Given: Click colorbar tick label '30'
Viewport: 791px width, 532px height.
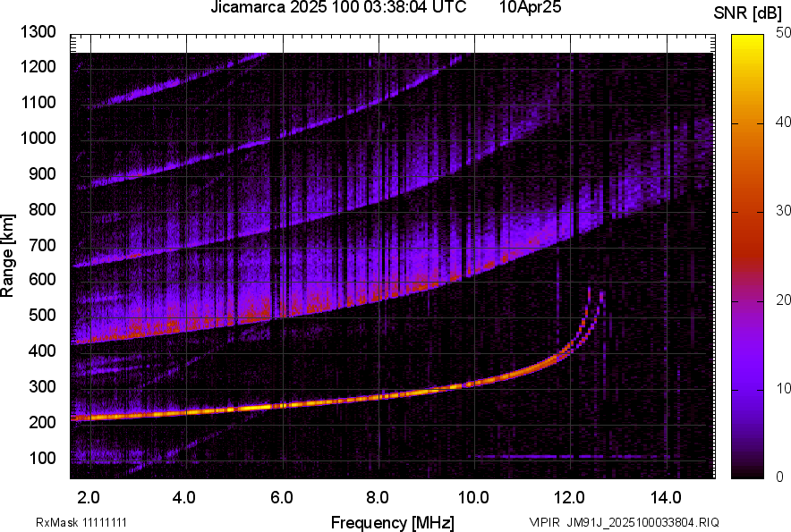Looking at the screenshot, I should (783, 211).
